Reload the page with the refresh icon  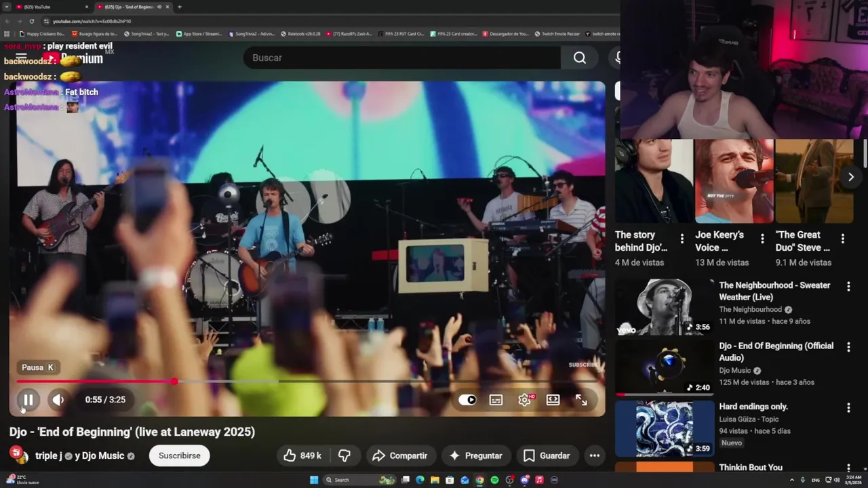(x=31, y=21)
